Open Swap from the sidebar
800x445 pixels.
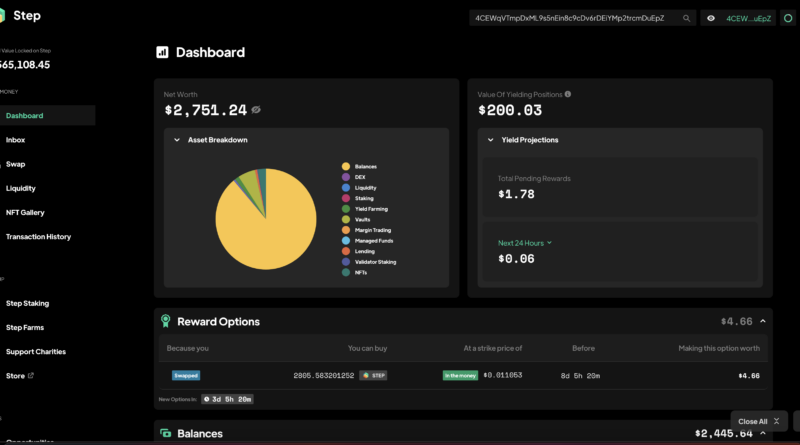point(16,164)
